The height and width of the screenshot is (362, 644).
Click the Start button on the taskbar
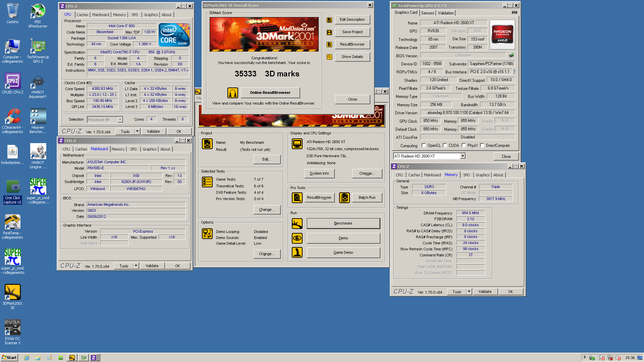9,358
